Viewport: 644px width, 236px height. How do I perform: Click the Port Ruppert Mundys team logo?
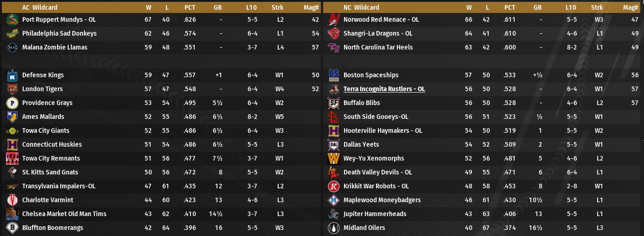click(x=13, y=19)
